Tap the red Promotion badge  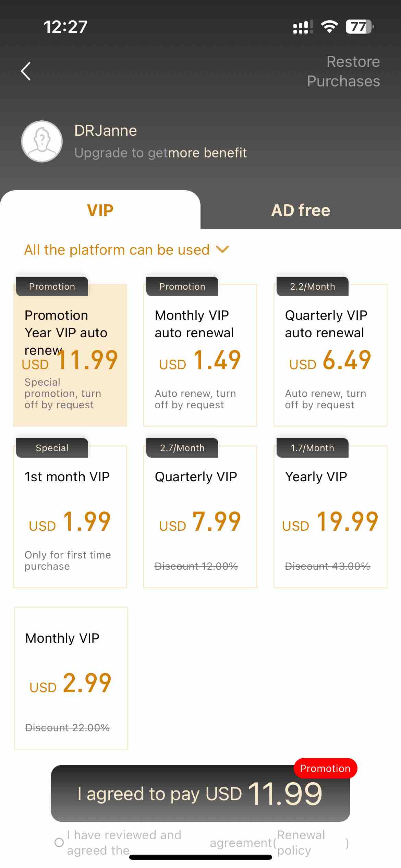pos(325,768)
